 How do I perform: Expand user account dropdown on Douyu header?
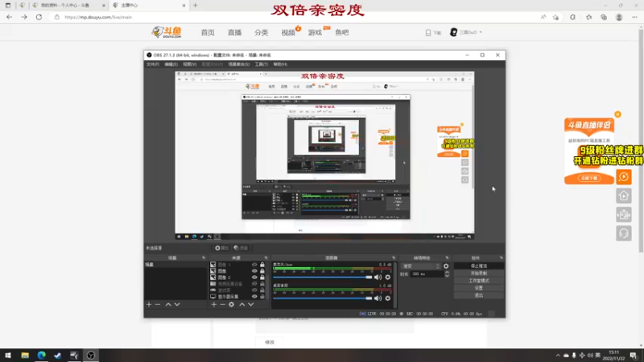[x=481, y=32]
